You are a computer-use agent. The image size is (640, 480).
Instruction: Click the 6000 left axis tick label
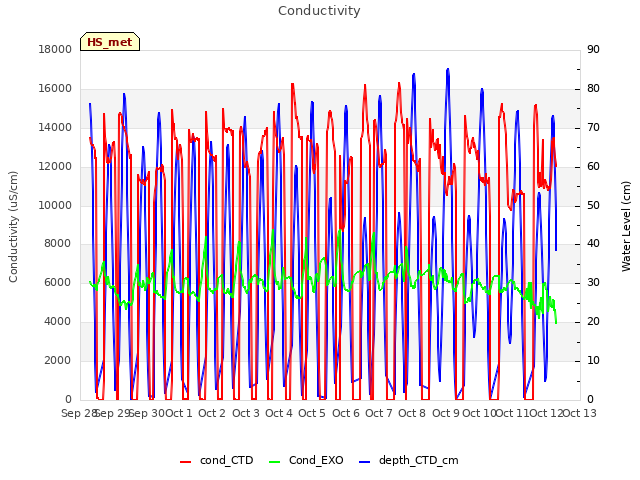(57, 282)
